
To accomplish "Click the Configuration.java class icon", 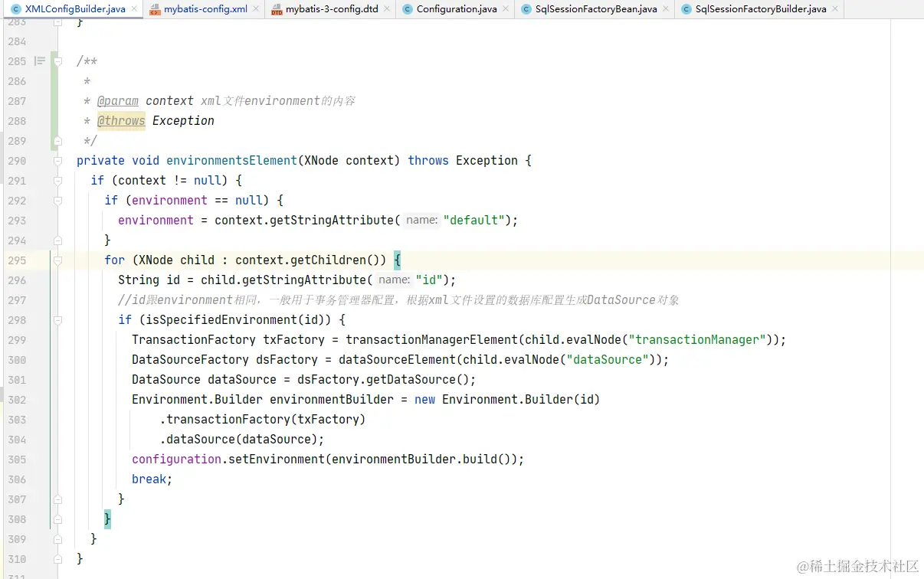I will pos(407,9).
